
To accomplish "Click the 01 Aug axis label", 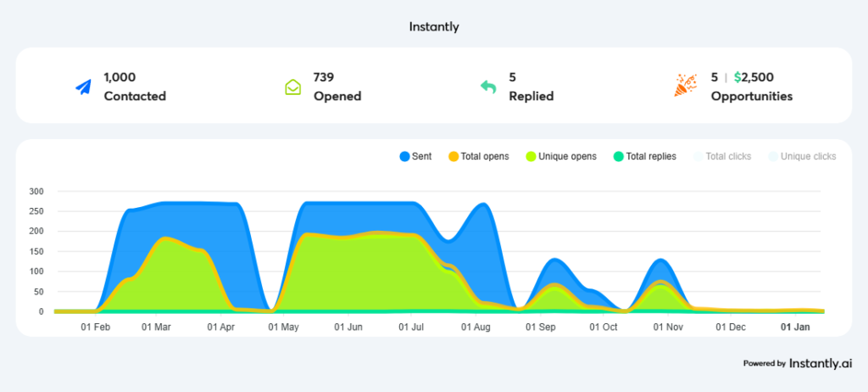I will tap(476, 328).
